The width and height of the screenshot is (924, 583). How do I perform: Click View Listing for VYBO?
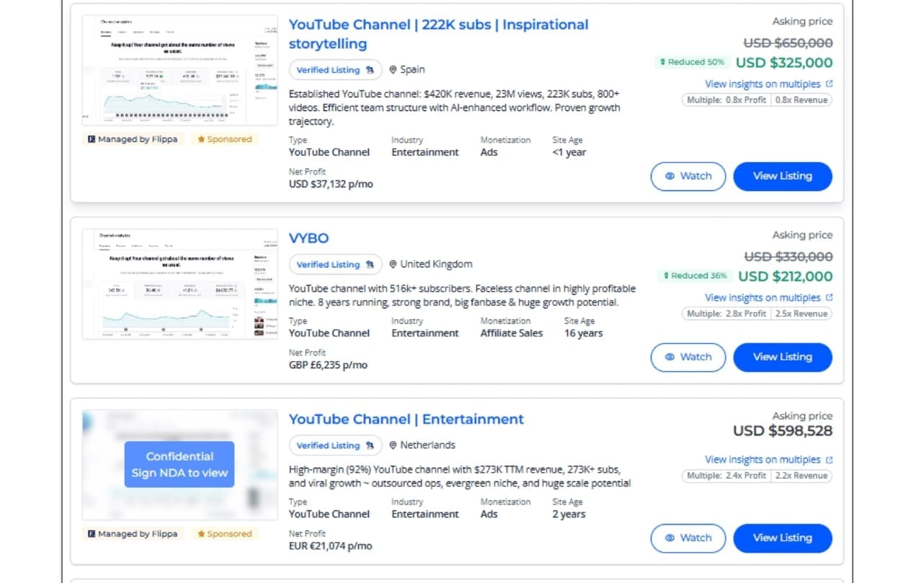[x=783, y=357]
